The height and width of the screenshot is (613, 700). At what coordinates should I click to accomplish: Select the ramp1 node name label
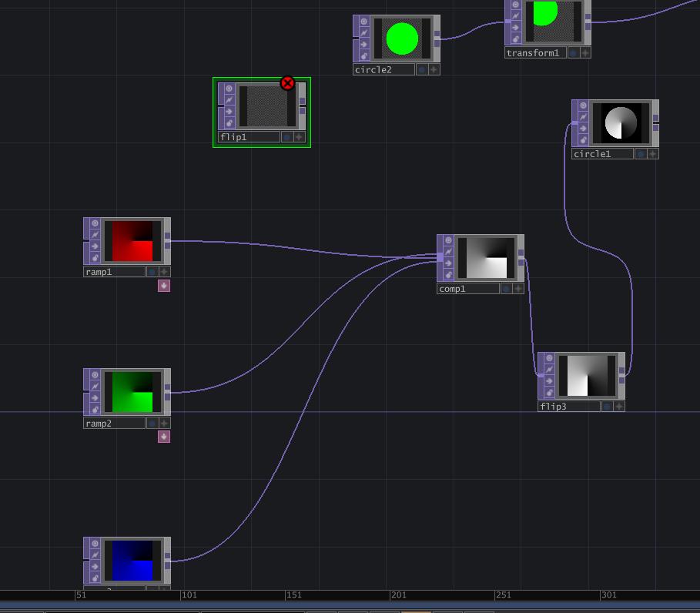pyautogui.click(x=114, y=271)
